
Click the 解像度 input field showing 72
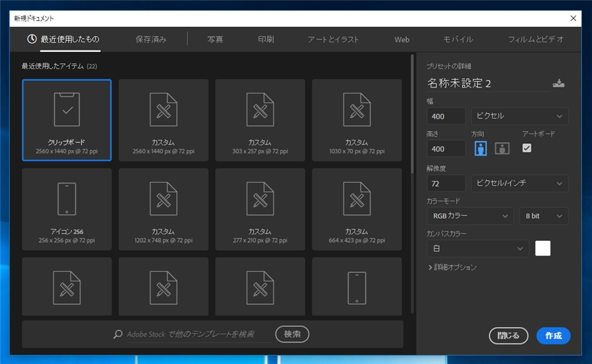coord(446,183)
